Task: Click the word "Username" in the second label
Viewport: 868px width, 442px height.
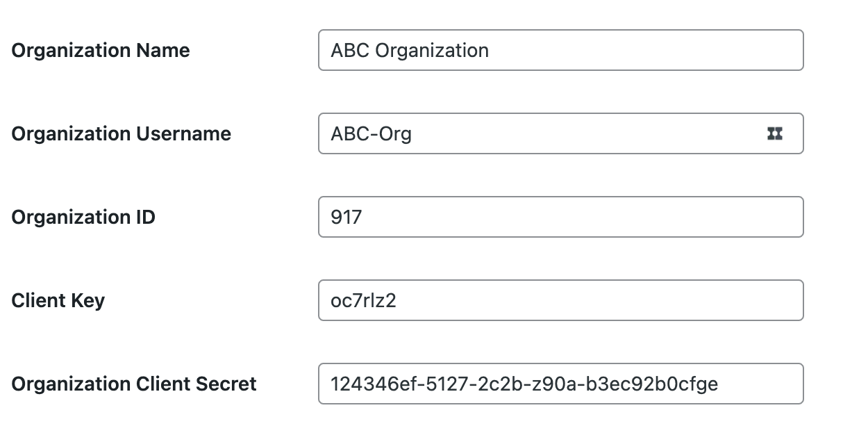Action: pos(183,134)
